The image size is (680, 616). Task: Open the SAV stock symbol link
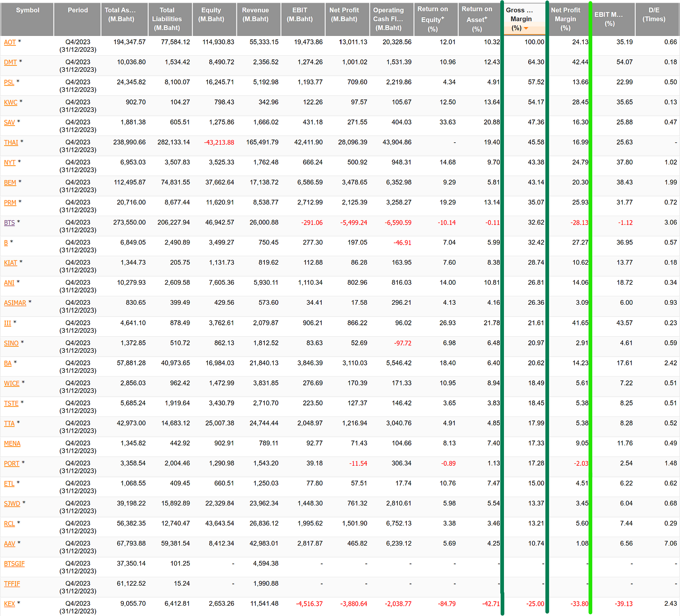click(9, 123)
